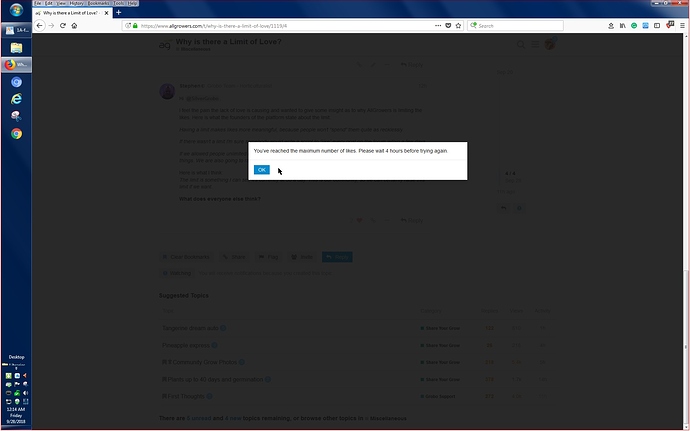Go back using the browser Back arrow

coord(40,26)
